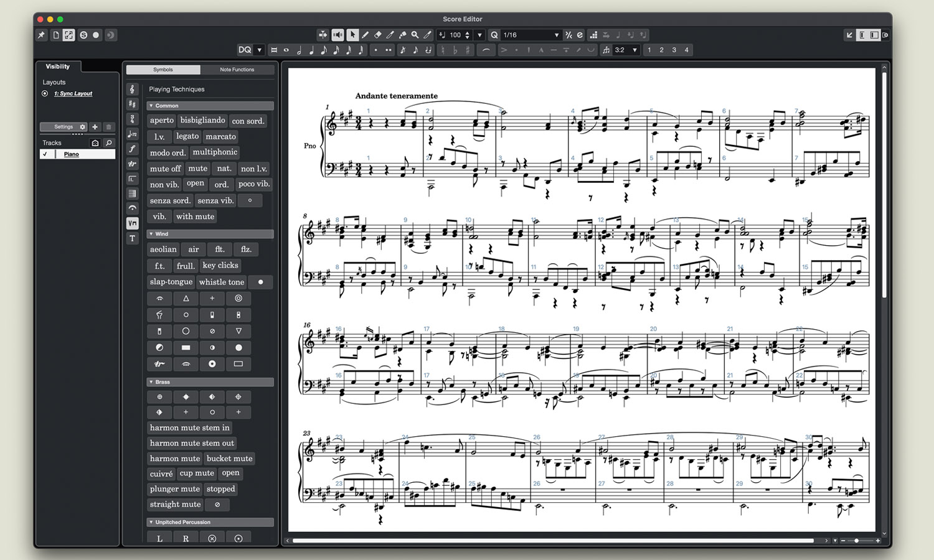This screenshot has width=934, height=560.
Task: Click the slap-tongue wind technique
Action: tap(171, 282)
